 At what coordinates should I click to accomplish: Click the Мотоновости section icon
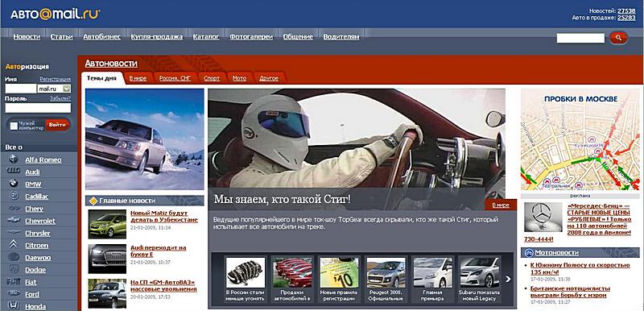point(529,253)
